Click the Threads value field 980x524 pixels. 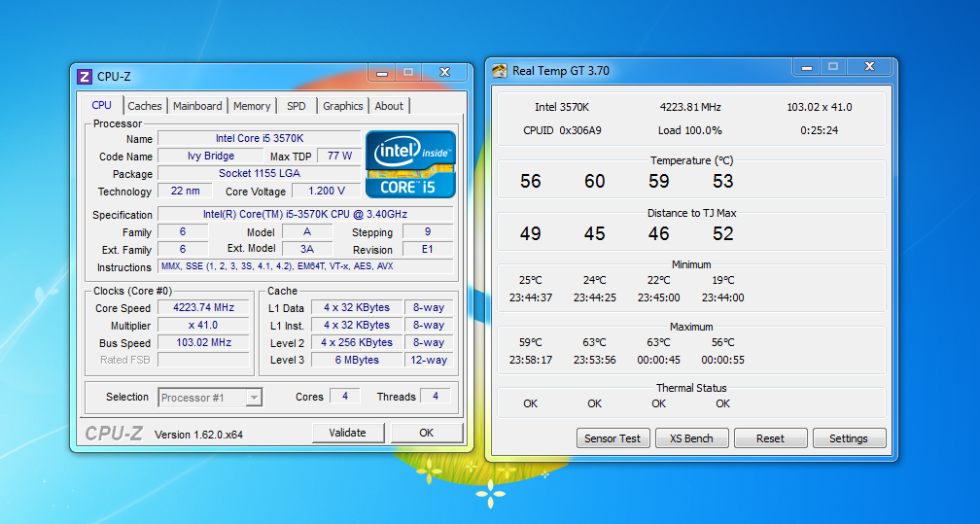tap(435, 396)
